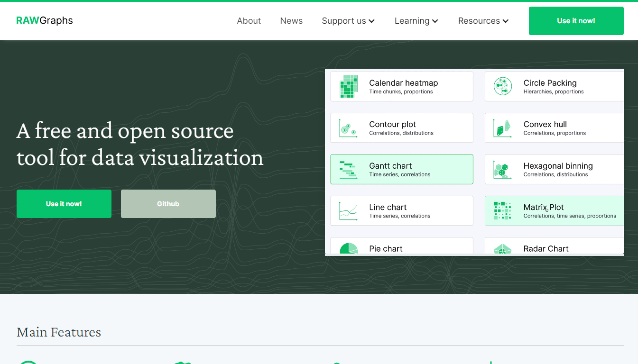Select the Contour plot icon
Screen dimensions: 638x364
click(349, 128)
